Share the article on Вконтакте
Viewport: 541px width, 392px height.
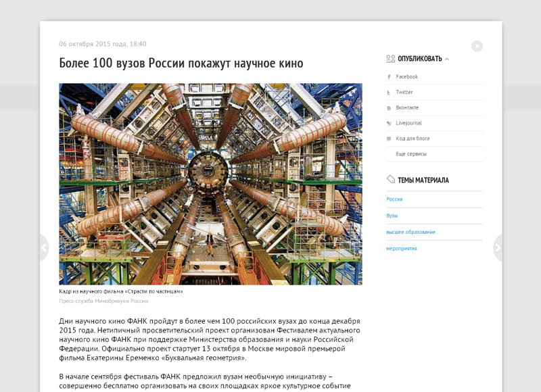pos(407,107)
